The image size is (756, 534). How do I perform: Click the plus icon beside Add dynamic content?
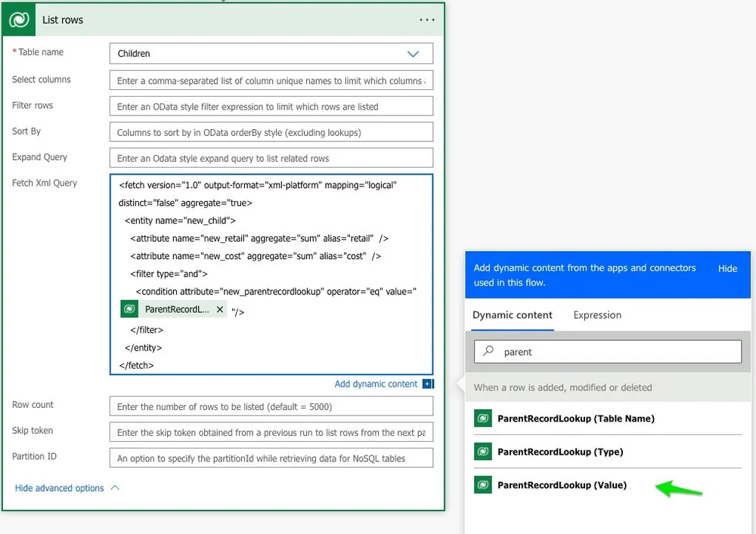point(428,384)
